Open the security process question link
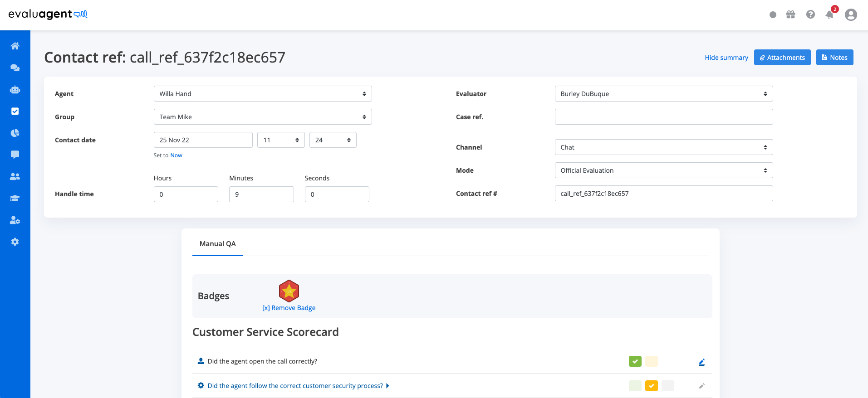868x398 pixels. (x=295, y=386)
